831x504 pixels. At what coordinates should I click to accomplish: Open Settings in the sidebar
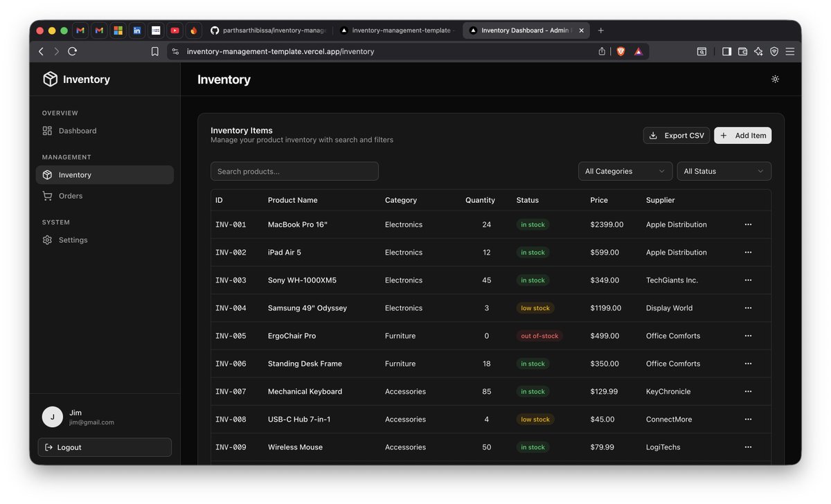105,240
